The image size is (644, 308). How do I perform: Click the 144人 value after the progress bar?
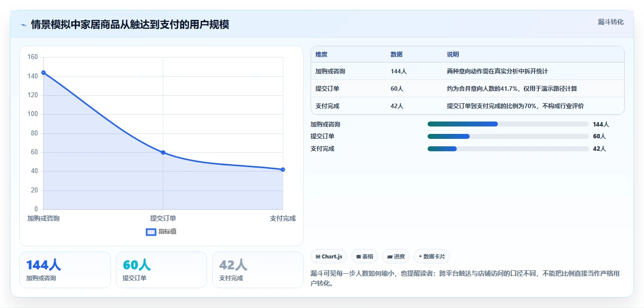coord(601,124)
